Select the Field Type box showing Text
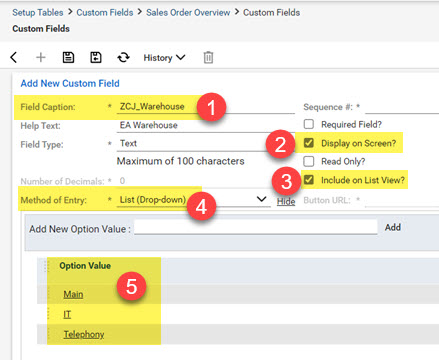The height and width of the screenshot is (360, 439). 205,144
